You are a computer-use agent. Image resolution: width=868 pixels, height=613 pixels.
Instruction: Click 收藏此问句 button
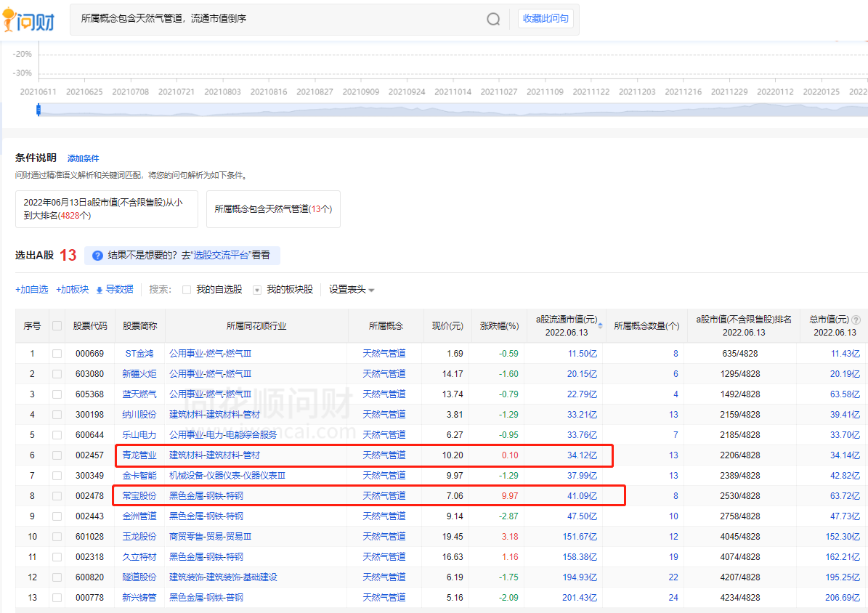(x=545, y=19)
